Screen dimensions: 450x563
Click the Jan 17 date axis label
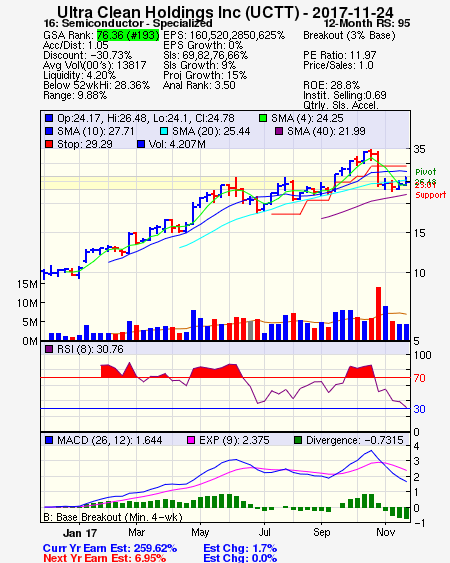pyautogui.click(x=80, y=533)
